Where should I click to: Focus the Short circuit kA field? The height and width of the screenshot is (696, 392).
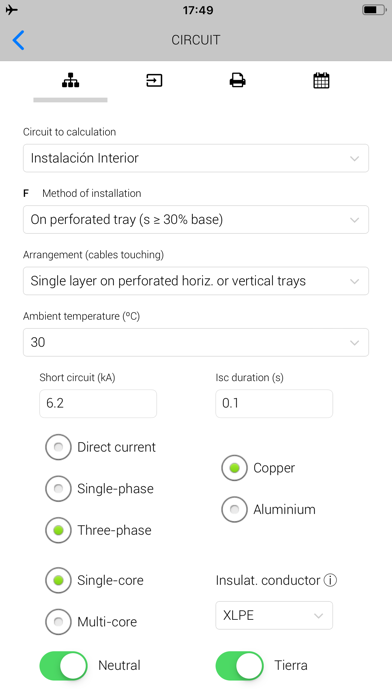point(98,403)
